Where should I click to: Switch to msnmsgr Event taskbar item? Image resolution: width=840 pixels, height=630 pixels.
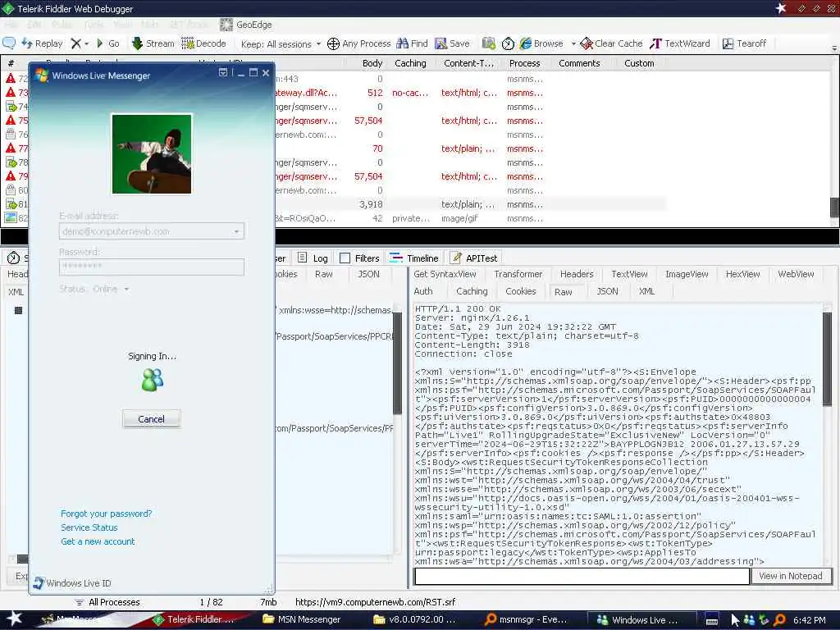(x=526, y=619)
